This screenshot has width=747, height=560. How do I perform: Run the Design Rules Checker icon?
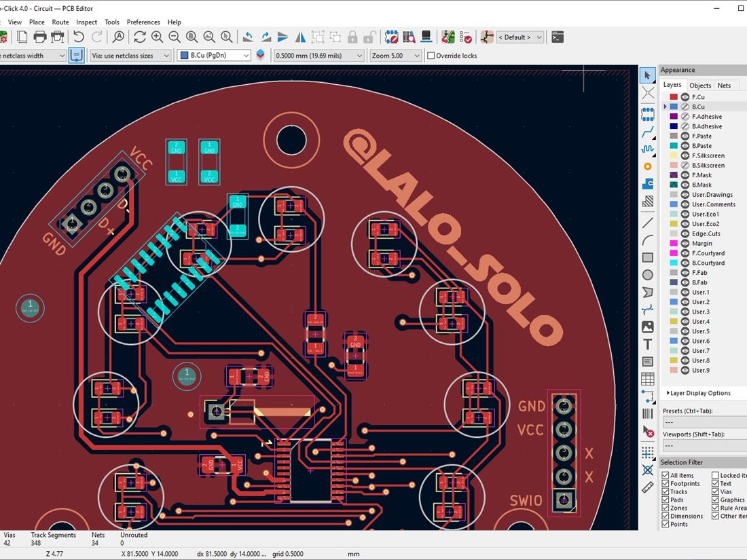(466, 37)
